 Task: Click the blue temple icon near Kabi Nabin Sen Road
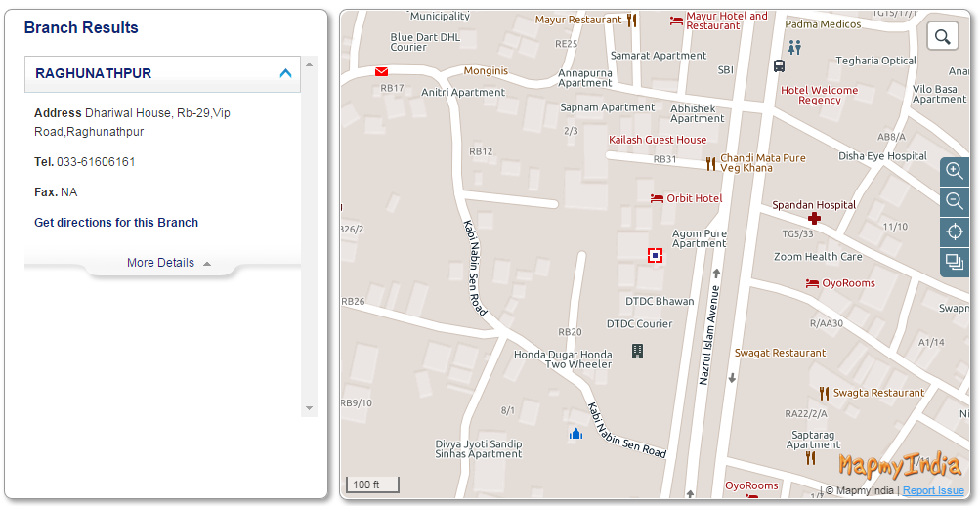(575, 433)
